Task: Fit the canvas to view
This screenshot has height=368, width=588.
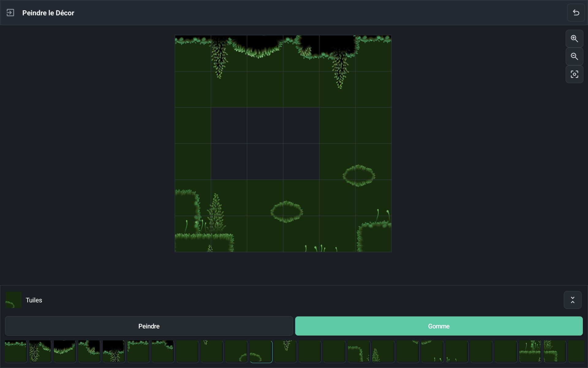Action: click(x=574, y=74)
